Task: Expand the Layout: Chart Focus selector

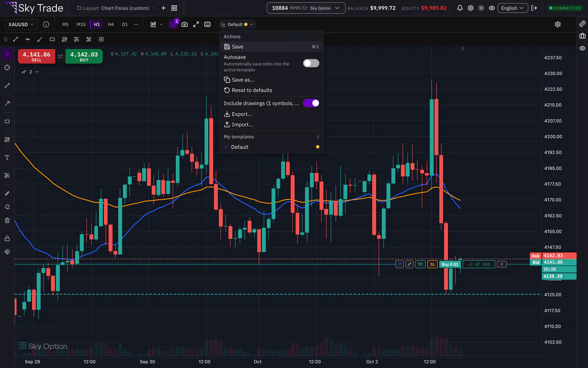Action: 116,8
